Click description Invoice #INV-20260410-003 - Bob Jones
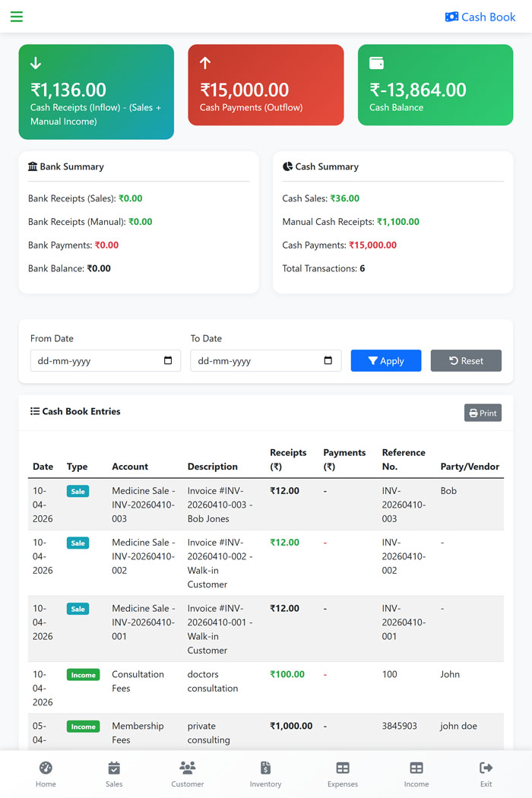 click(220, 505)
